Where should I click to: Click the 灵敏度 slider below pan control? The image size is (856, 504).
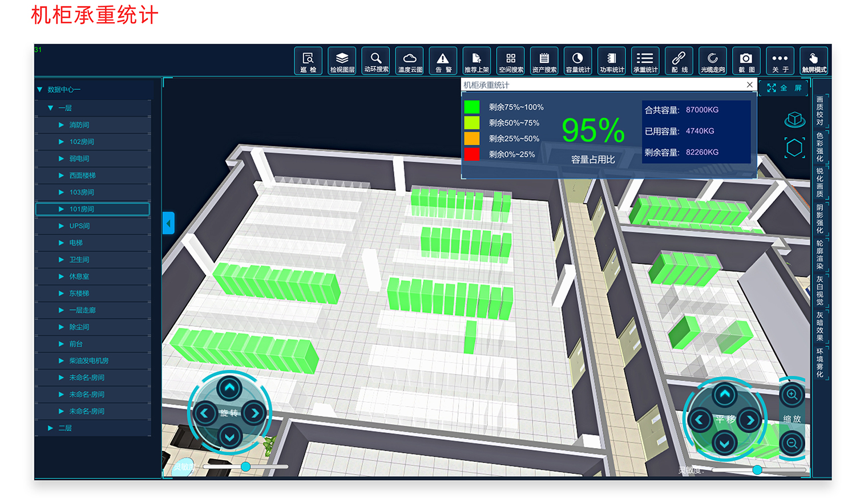coord(757,470)
